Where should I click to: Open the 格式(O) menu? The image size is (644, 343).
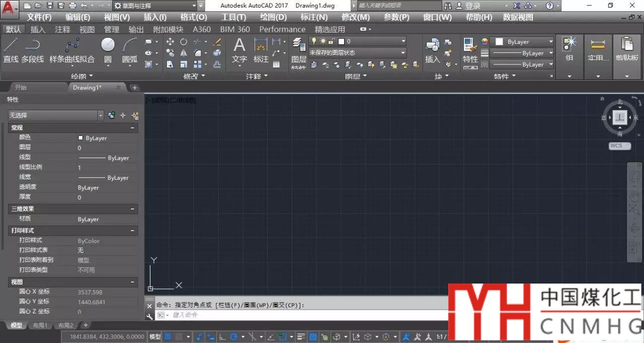[x=193, y=17]
